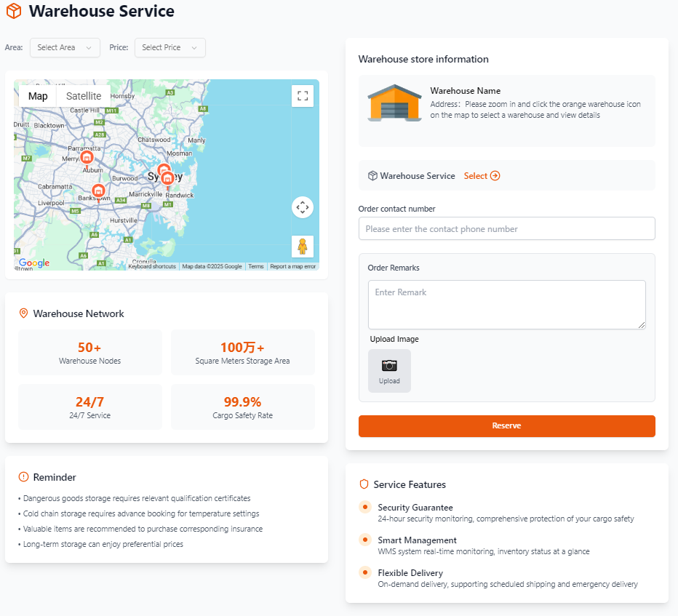
Task: Click the location pin icon beside Warehouse Network
Action: click(x=23, y=313)
